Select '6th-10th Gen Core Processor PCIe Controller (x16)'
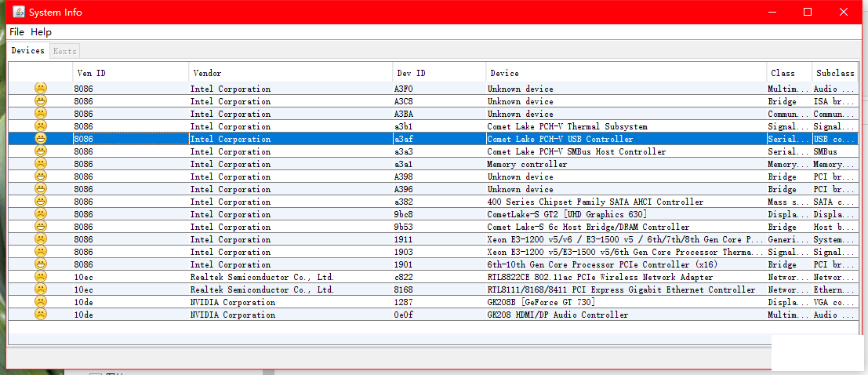Image resolution: width=868 pixels, height=375 pixels. click(x=626, y=264)
